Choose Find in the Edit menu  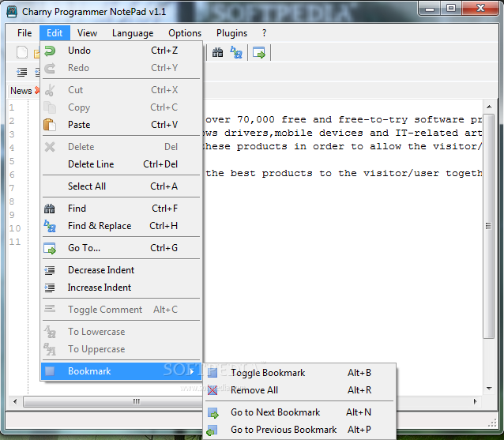(121, 209)
